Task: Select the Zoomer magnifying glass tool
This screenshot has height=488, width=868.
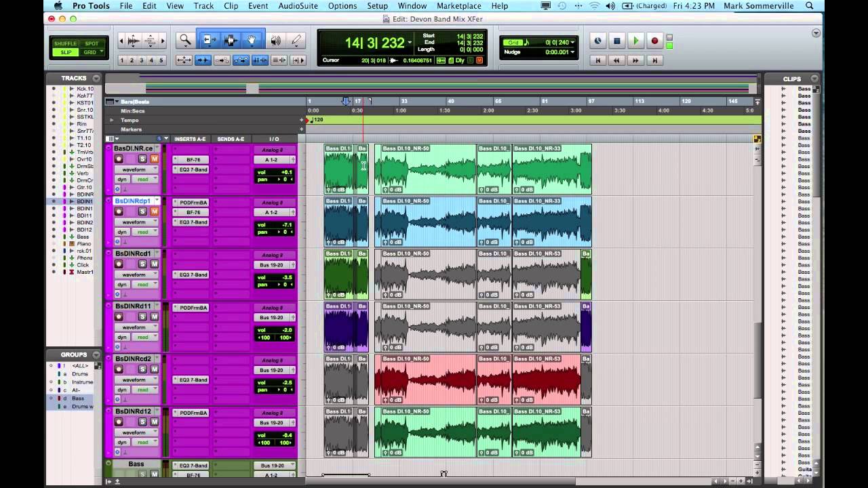Action: click(184, 41)
